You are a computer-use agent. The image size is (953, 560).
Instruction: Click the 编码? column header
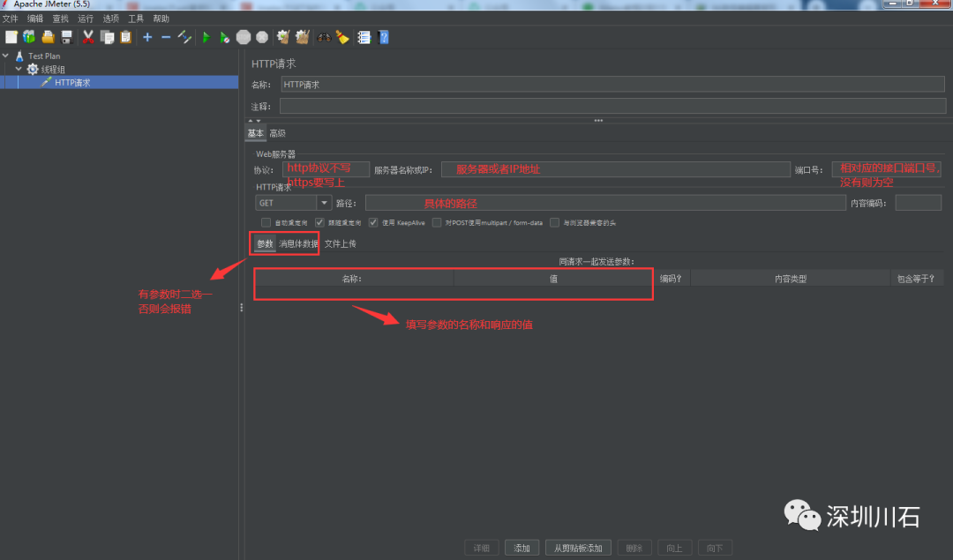(671, 279)
